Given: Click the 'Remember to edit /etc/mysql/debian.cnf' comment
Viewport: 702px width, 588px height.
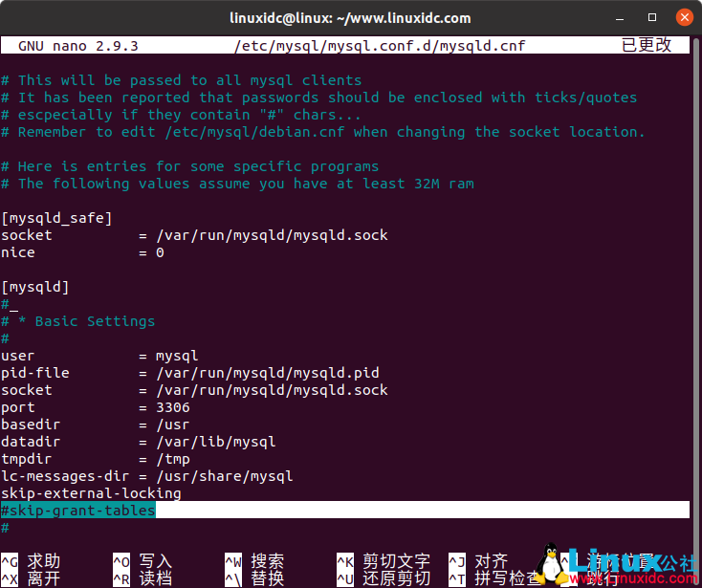Looking at the screenshot, I should click(x=323, y=132).
